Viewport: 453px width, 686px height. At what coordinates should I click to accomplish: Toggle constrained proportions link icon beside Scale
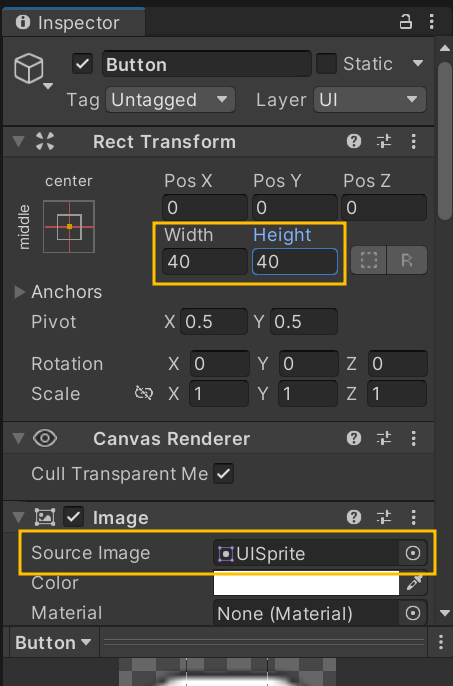click(x=144, y=393)
